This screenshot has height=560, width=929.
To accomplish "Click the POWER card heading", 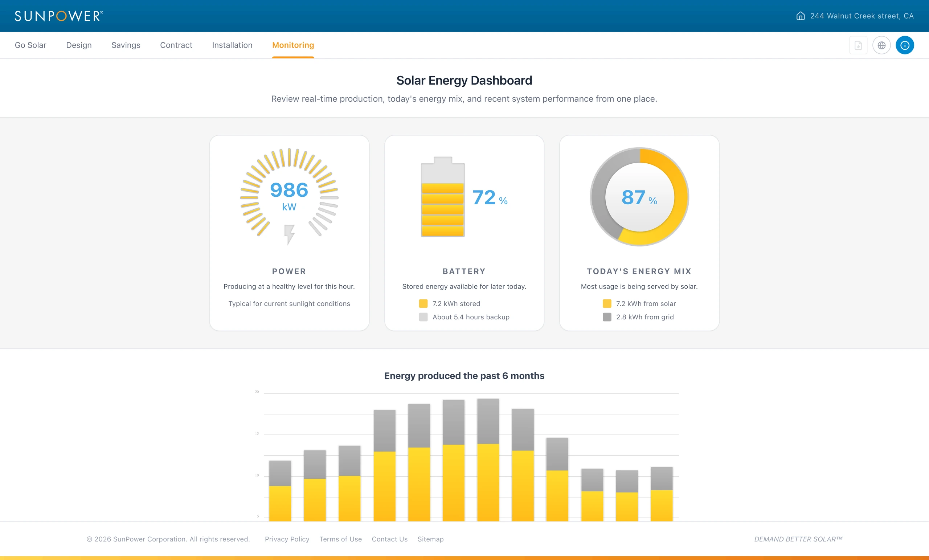I will click(289, 271).
